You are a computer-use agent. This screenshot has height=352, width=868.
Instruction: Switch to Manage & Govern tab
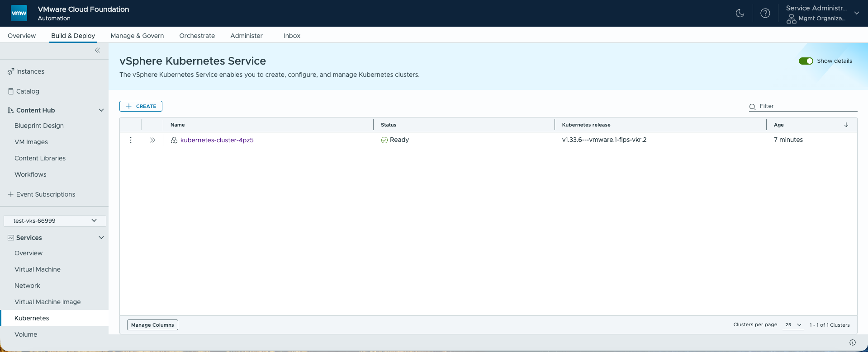point(137,36)
